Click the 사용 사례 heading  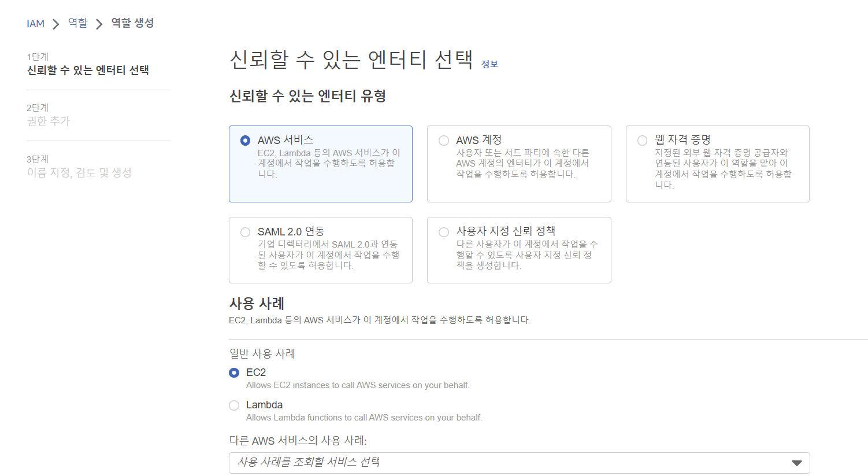click(257, 304)
